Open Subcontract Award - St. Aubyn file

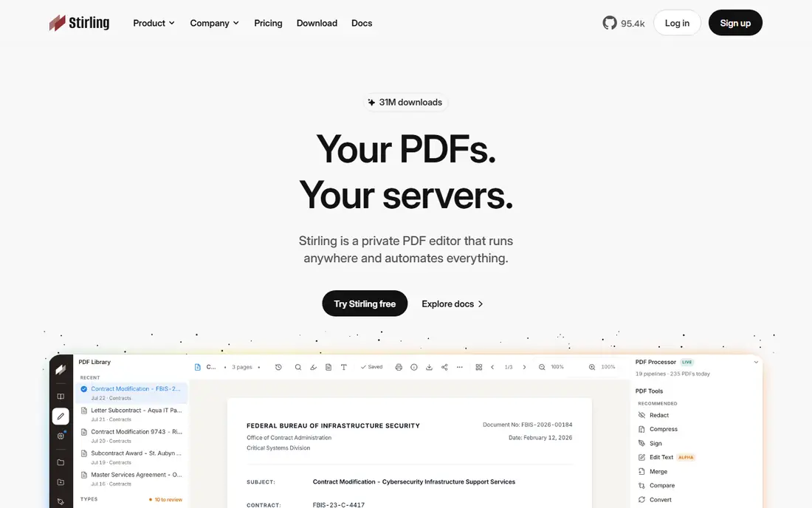131,457
